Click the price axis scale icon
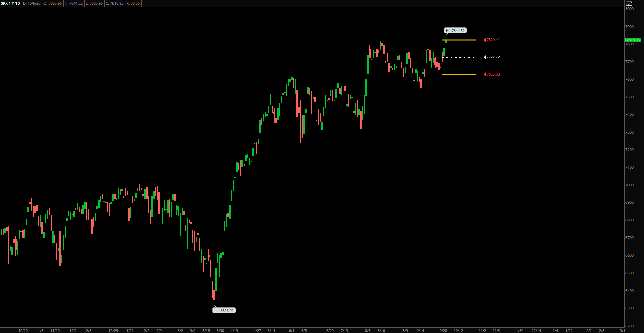 [x=629, y=3]
